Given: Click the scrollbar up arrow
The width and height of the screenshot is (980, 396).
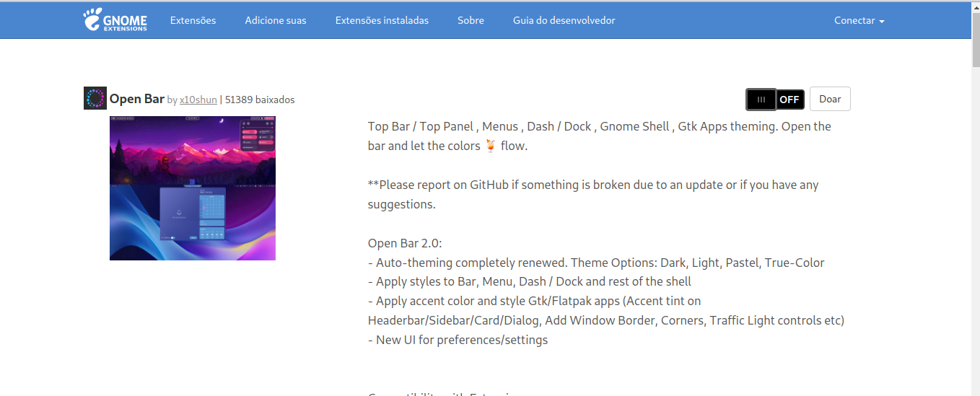Looking at the screenshot, I should pos(975,6).
